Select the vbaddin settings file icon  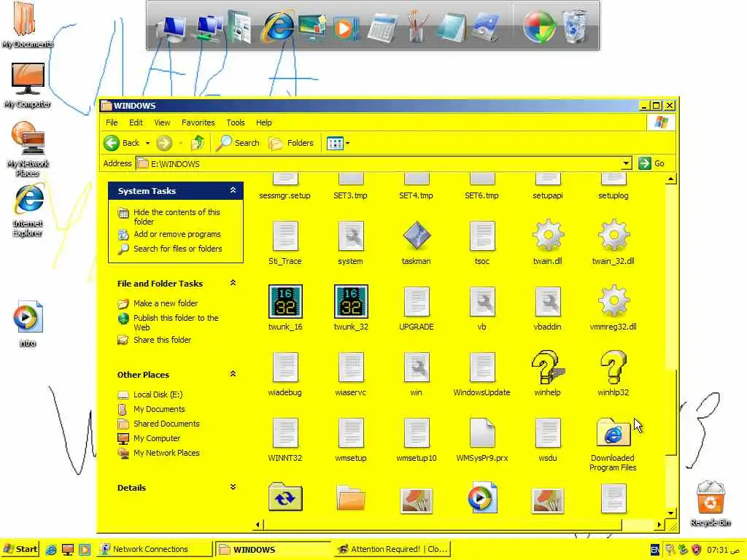548,301
